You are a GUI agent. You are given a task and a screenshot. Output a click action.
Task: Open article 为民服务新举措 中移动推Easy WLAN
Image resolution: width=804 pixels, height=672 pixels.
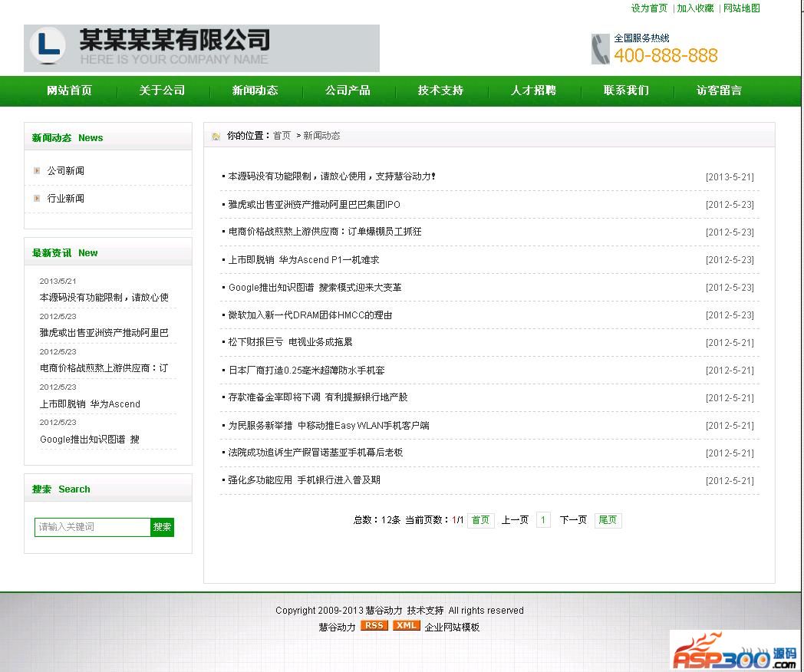(328, 426)
